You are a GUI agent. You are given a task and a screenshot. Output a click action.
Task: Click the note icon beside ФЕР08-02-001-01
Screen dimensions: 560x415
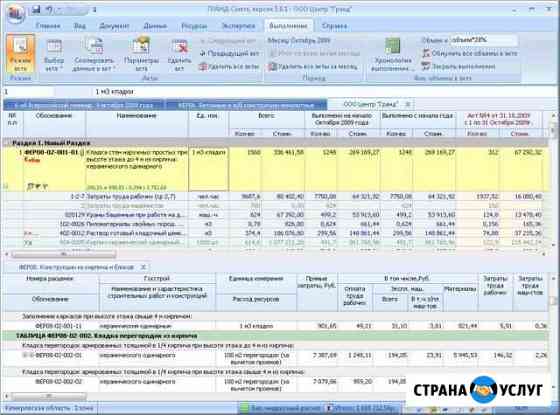82,153
